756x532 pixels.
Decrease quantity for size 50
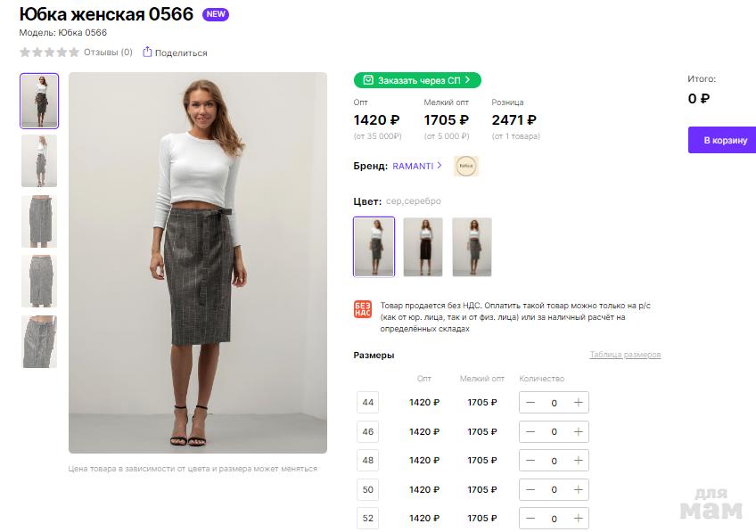(530, 489)
